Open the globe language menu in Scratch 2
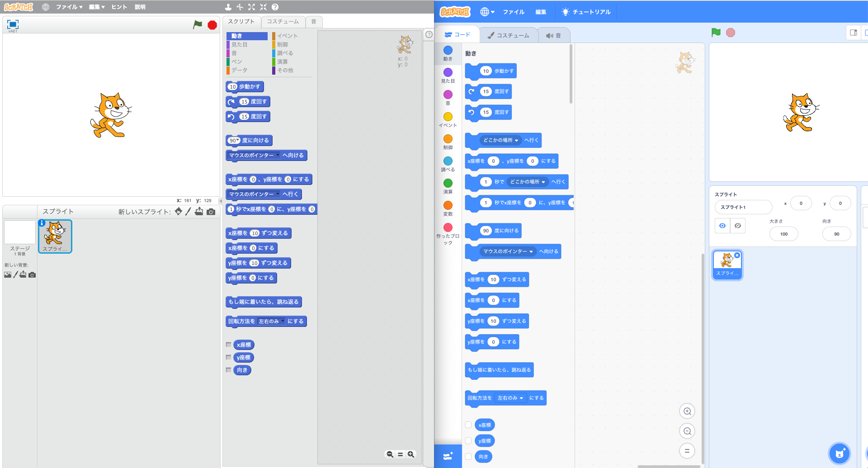Viewport: 868px width, 468px height. 46,7
